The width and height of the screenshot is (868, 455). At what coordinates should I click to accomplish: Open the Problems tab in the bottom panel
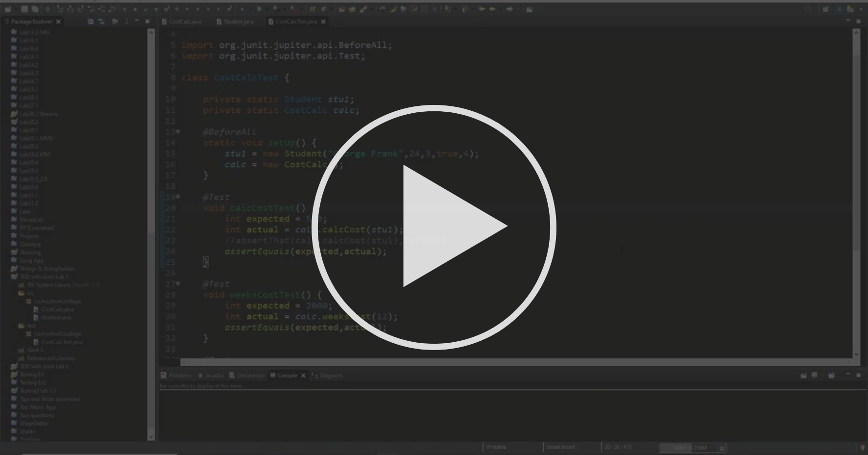[x=180, y=375]
